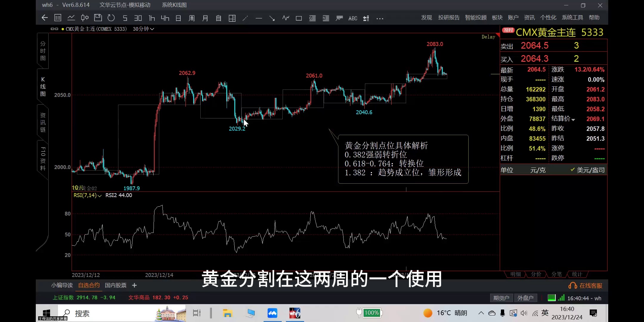Expand the 30分钟 period dropdown
Viewport: 644px width, 322px height.
pyautogui.click(x=143, y=29)
